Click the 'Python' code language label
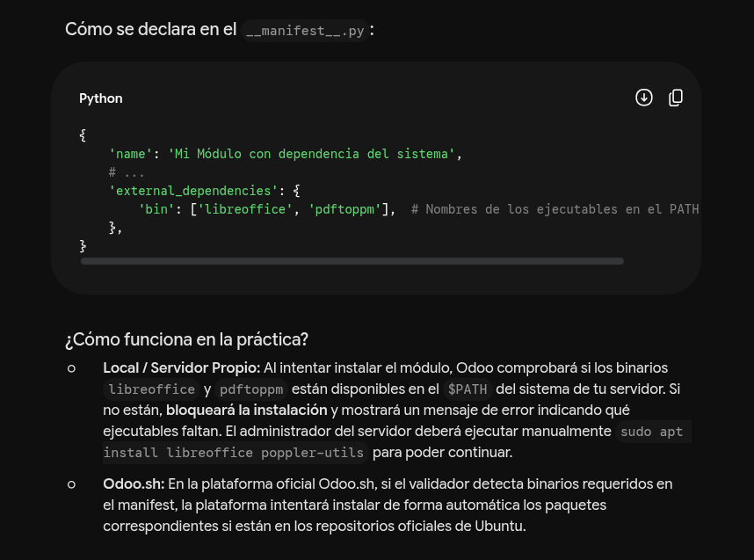 coord(101,98)
